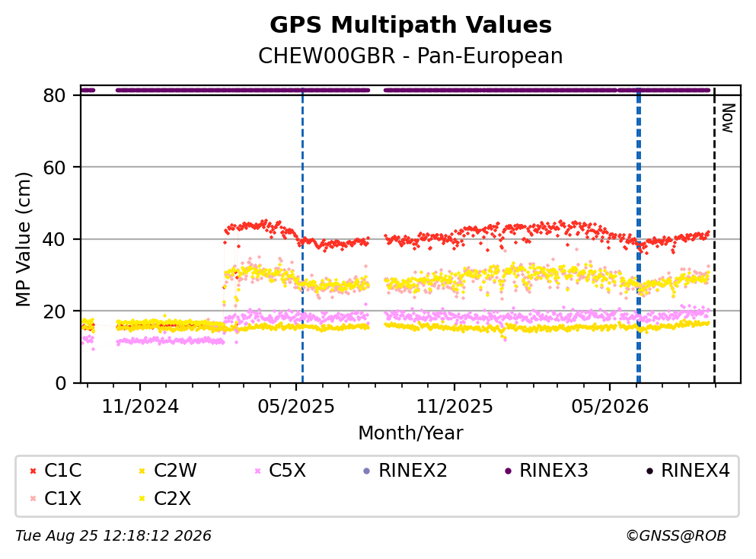Click the 11/2025 x-axis tick label
The image size is (756, 559).
[455, 407]
